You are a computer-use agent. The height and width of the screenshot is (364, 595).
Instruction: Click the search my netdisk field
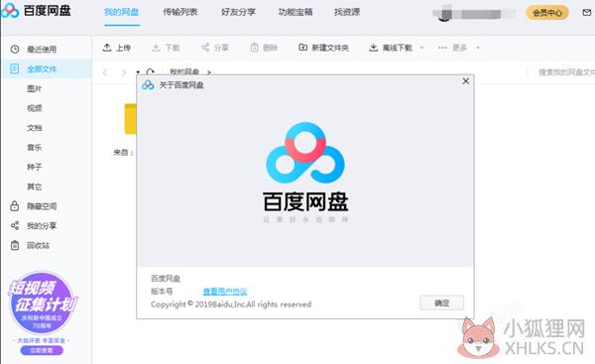(x=566, y=72)
